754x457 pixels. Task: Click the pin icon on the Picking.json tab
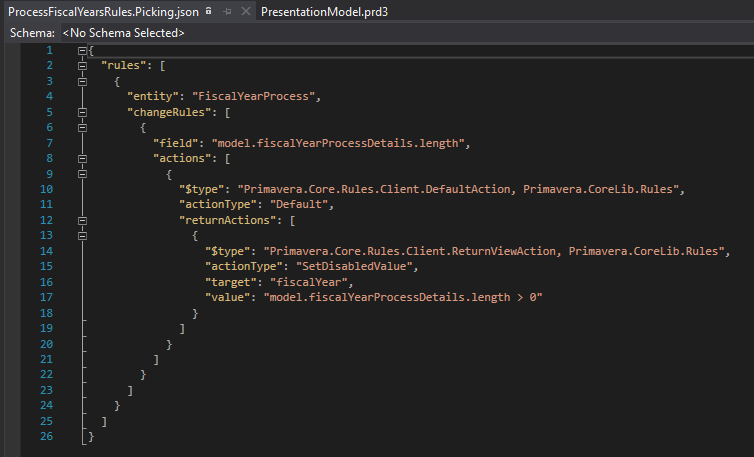227,12
